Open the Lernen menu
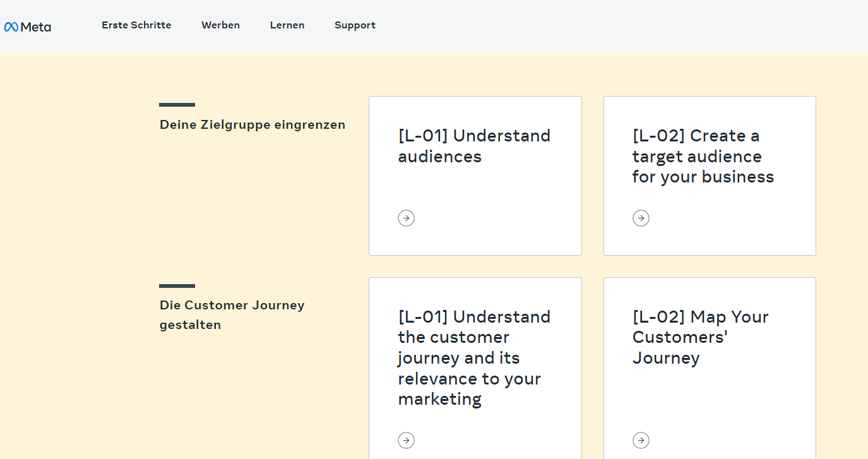The height and width of the screenshot is (459, 868). point(287,25)
